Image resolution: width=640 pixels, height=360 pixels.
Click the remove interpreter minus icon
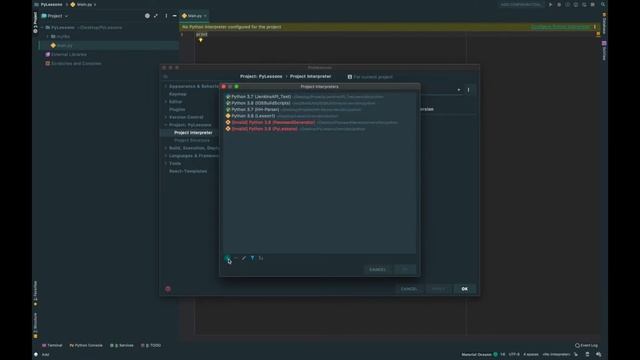tap(236, 258)
